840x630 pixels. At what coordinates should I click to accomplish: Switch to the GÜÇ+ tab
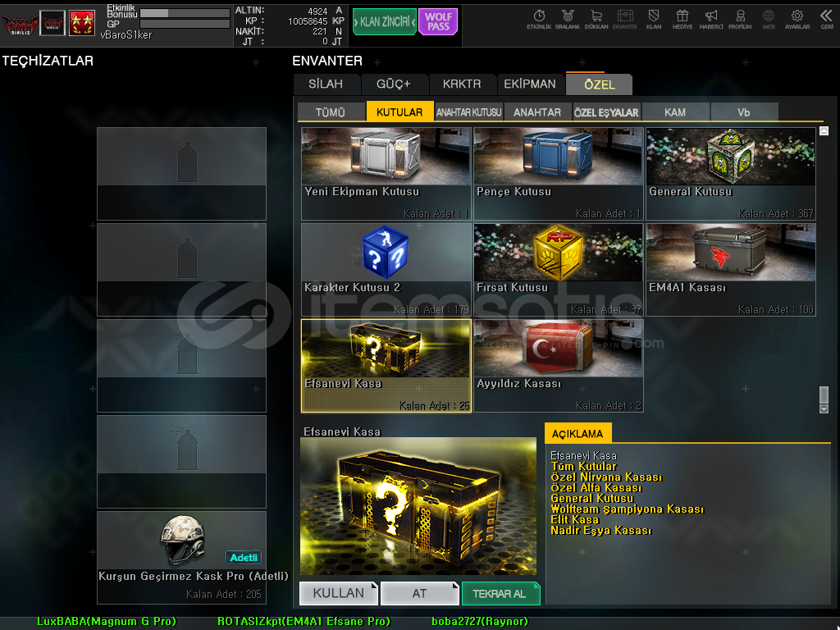pos(393,84)
